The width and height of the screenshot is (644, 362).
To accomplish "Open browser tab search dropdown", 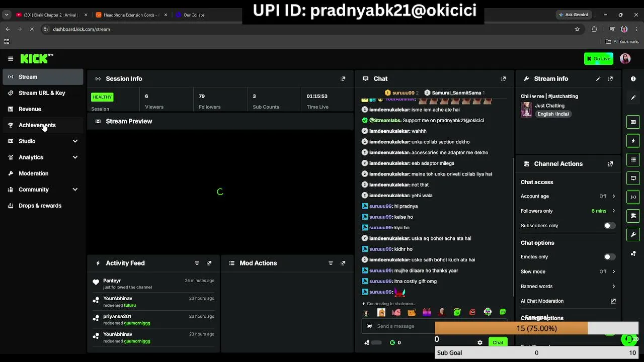I will [7, 15].
